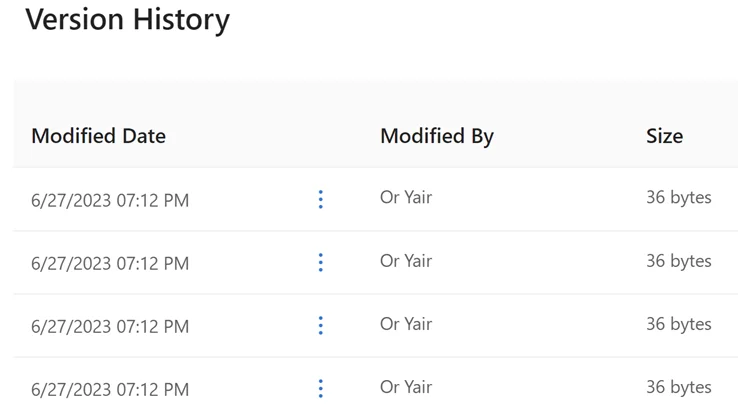738x415 pixels.
Task: Select the 36 bytes size in fourth row
Action: pyautogui.click(x=678, y=386)
